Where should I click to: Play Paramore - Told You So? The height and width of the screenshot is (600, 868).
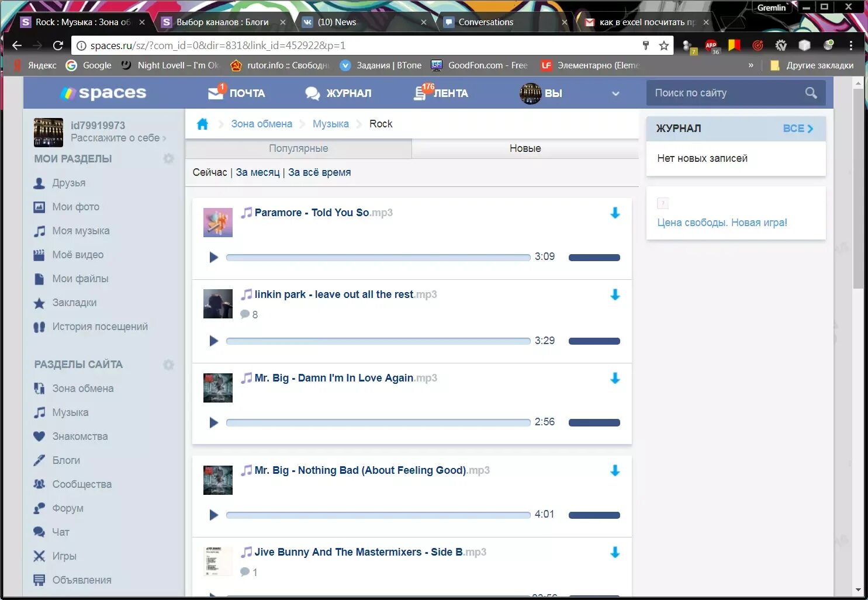pyautogui.click(x=213, y=257)
